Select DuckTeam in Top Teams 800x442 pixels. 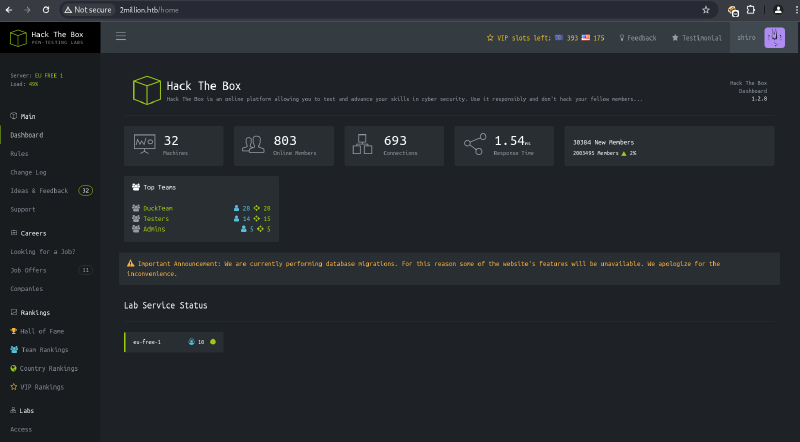pos(156,208)
